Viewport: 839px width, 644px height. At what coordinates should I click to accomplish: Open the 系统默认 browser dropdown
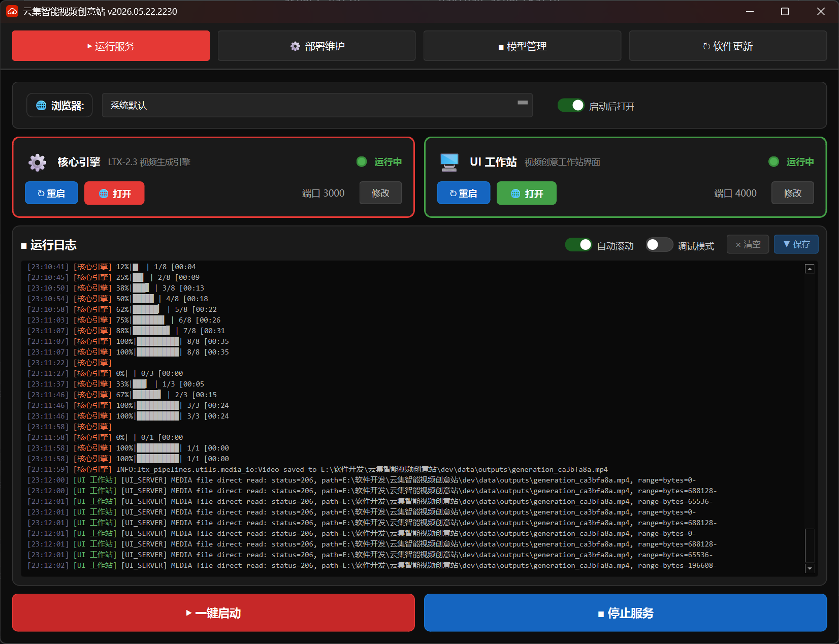click(317, 105)
